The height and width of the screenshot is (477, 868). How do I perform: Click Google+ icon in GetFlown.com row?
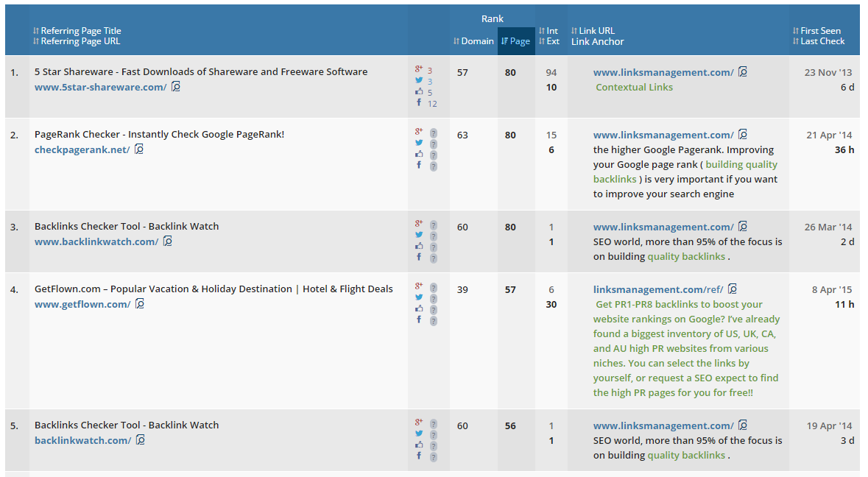pos(419,286)
